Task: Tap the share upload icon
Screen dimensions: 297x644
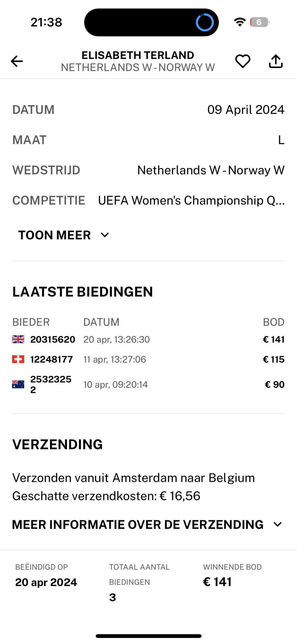Action: pos(275,61)
